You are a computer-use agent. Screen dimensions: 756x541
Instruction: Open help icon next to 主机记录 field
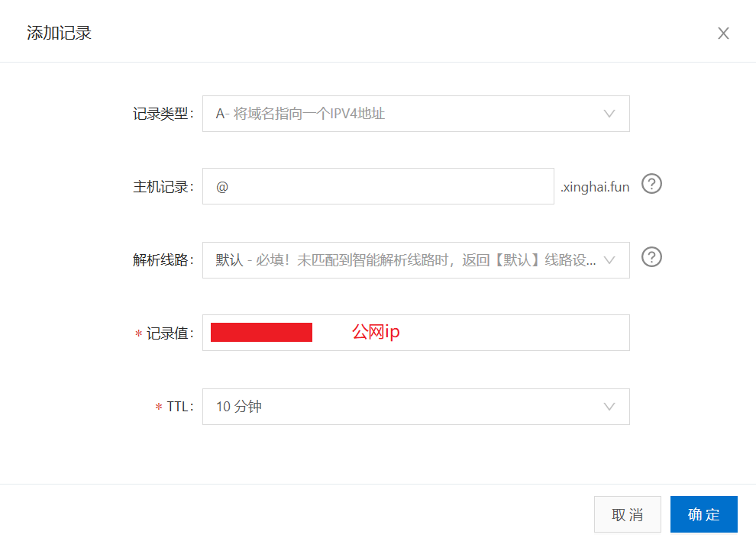[651, 184]
